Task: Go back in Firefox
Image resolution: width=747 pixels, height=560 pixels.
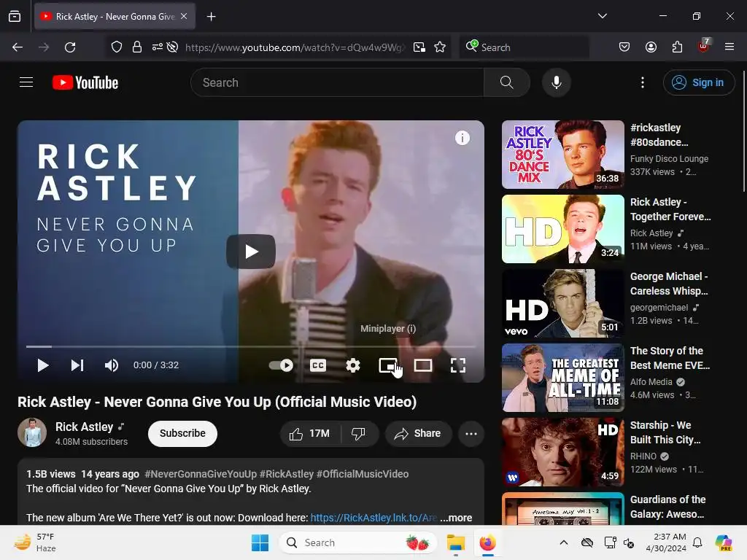Action: click(x=18, y=47)
